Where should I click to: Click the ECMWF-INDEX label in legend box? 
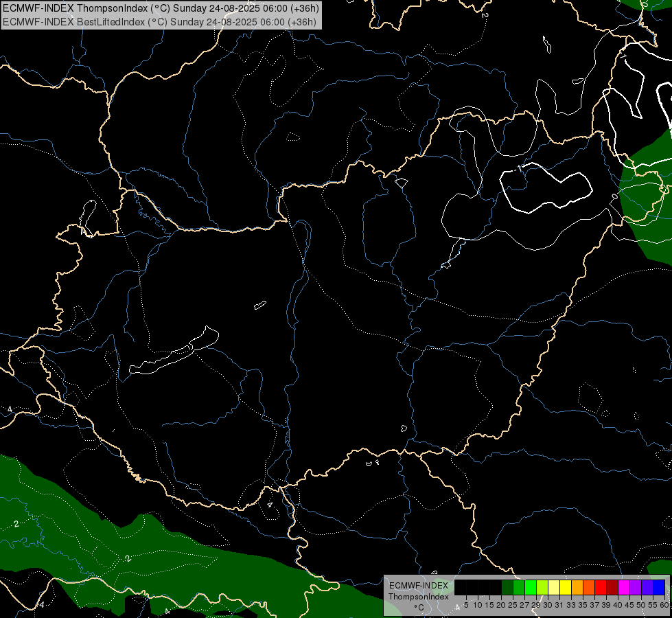[419, 586]
